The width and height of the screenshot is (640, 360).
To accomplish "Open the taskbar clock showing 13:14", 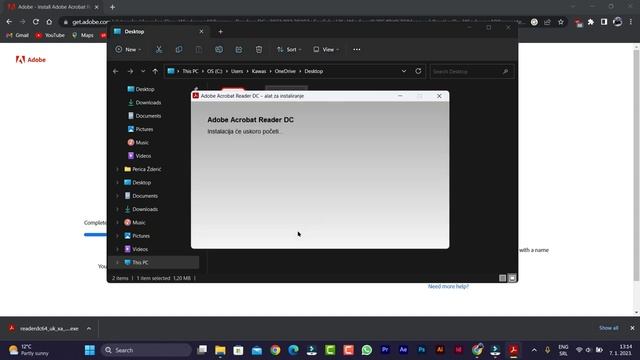I will (x=620, y=350).
